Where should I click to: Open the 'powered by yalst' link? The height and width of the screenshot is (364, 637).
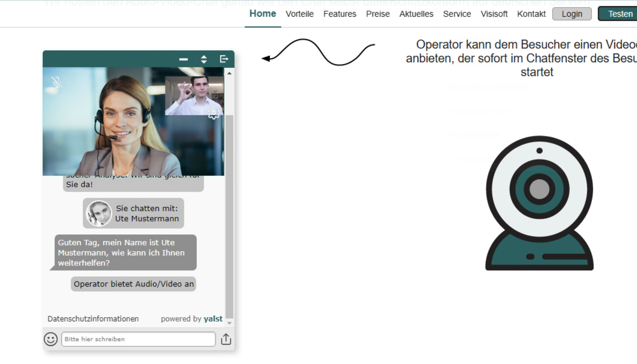tap(192, 319)
